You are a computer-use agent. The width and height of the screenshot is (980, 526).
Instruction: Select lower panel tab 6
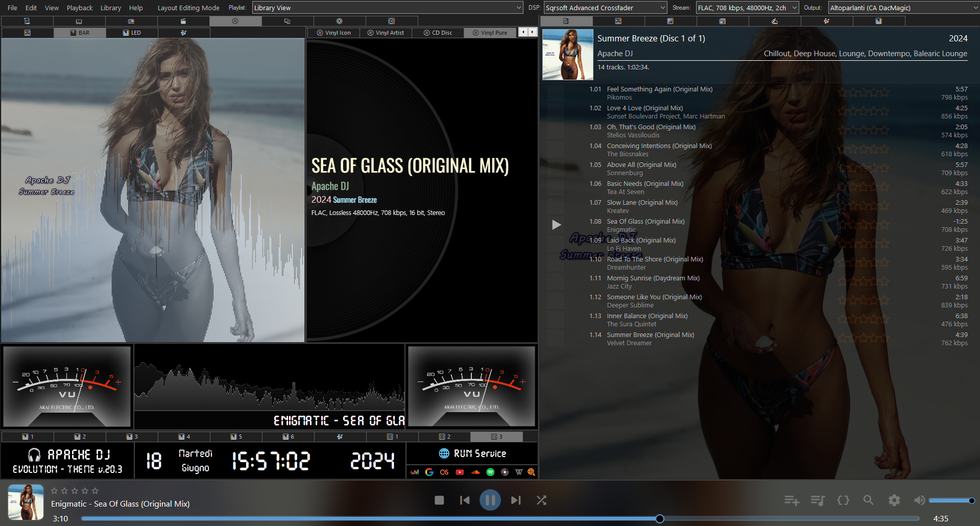(x=288, y=437)
